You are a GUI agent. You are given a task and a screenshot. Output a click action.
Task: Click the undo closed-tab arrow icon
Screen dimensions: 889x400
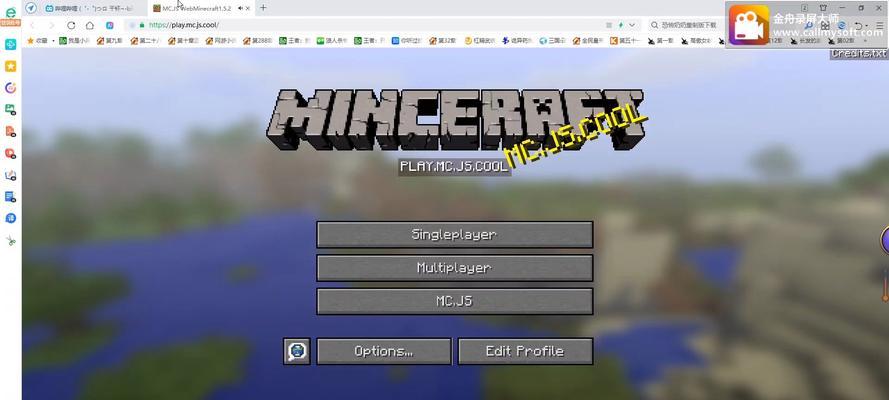tap(860, 25)
